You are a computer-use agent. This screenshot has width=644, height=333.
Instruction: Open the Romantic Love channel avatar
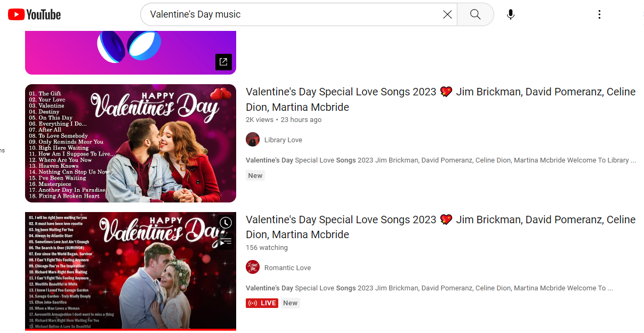click(253, 267)
